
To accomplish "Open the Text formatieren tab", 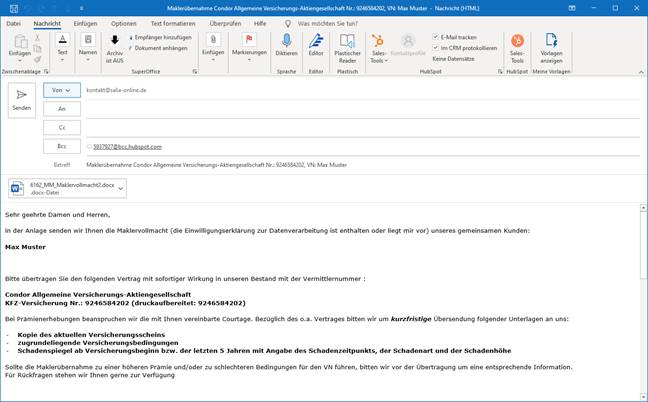I will click(172, 22).
